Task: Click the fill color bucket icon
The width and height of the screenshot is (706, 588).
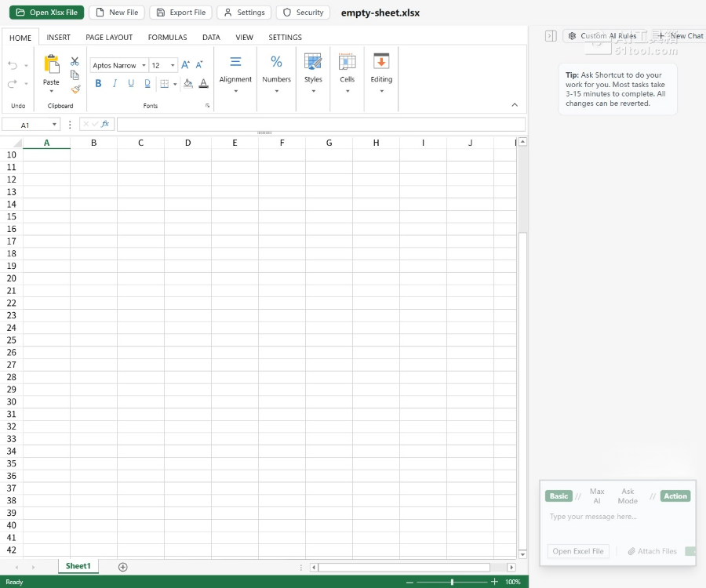Action: [187, 84]
